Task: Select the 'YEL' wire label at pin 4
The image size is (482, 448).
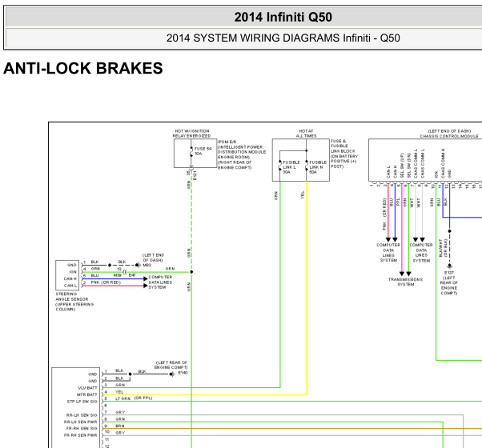Action: pos(119,392)
